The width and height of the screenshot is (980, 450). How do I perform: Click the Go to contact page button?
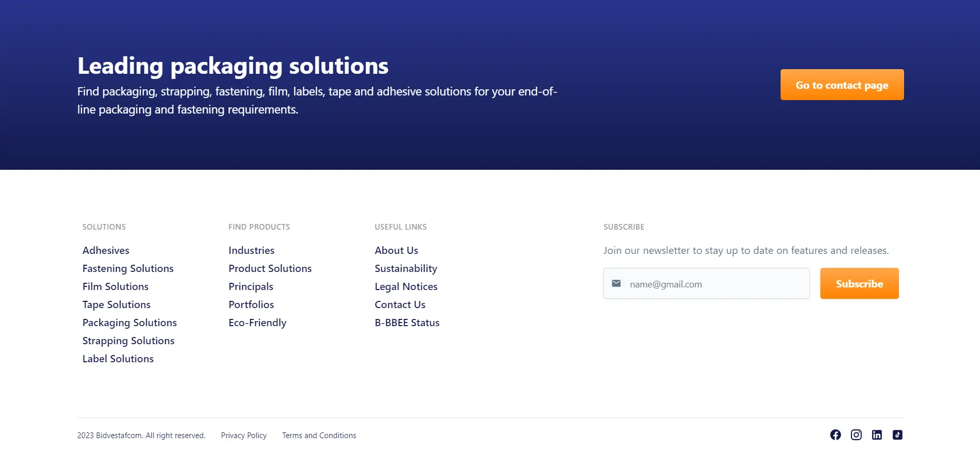click(x=842, y=85)
